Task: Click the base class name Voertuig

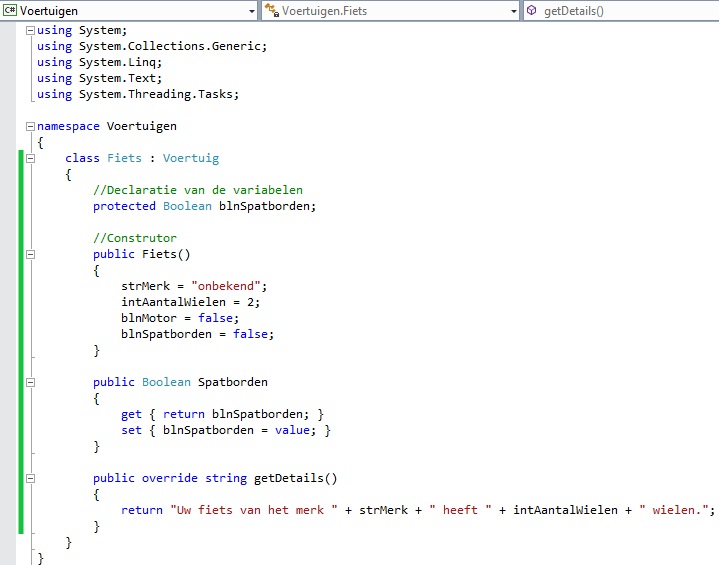Action: coord(191,158)
